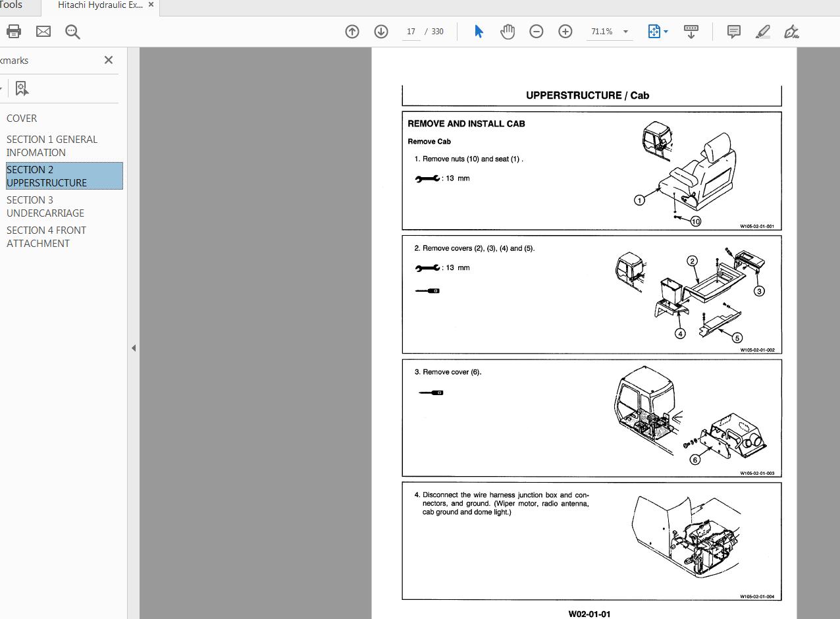Screen dimensions: 840x619
Task: Open the Sign document pen tool
Action: coord(791,32)
